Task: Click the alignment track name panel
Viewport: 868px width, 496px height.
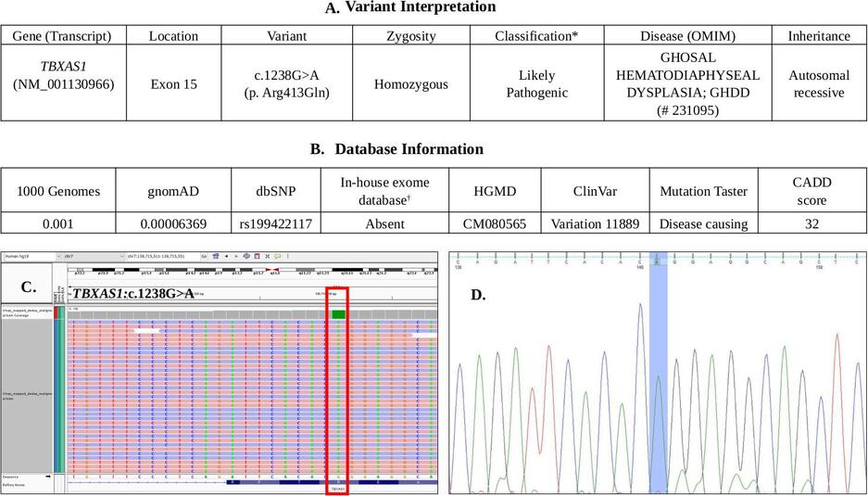Action: click(27, 397)
